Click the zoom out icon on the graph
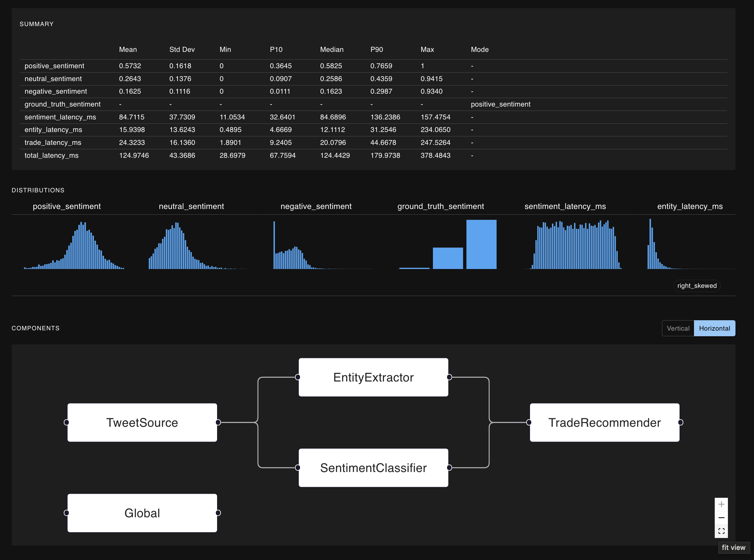This screenshot has width=754, height=560. 721,517
